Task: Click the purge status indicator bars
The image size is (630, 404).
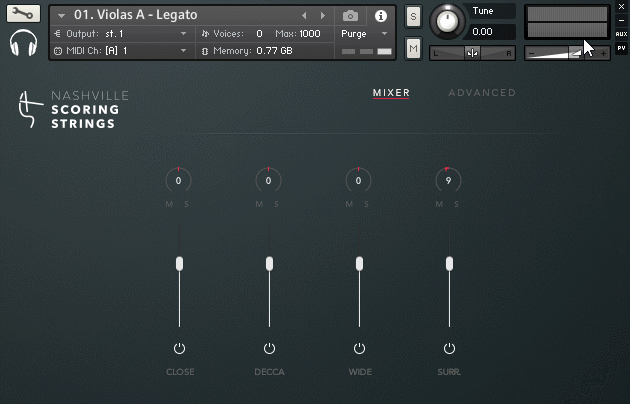Action: click(366, 51)
